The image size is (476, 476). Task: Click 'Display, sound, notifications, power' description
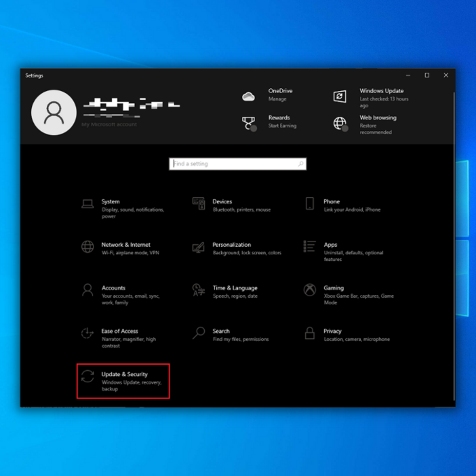[133, 213]
